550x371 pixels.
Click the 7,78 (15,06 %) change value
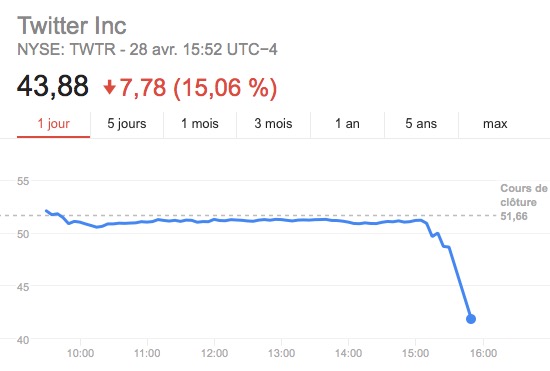(x=198, y=88)
